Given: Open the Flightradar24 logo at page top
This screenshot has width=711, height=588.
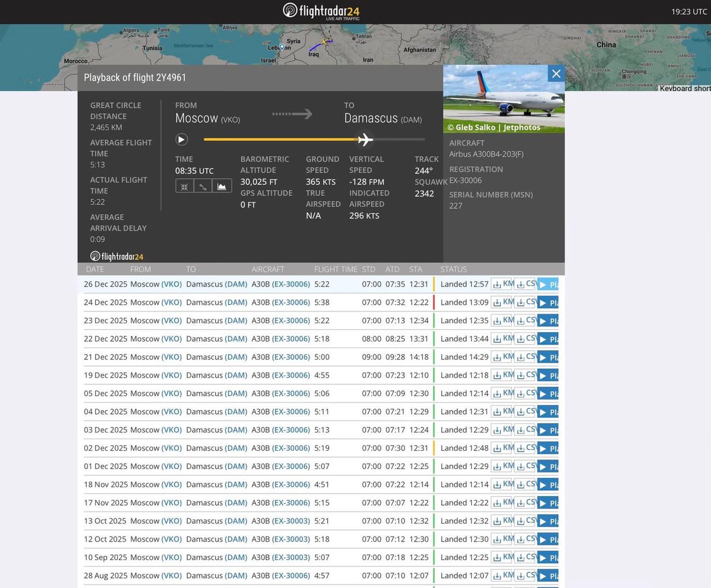Looking at the screenshot, I should point(321,11).
